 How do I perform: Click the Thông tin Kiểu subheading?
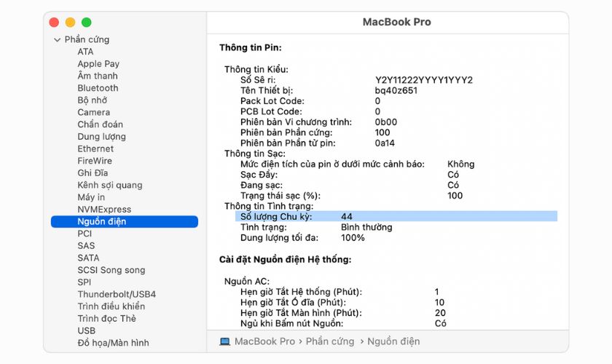pyautogui.click(x=256, y=69)
